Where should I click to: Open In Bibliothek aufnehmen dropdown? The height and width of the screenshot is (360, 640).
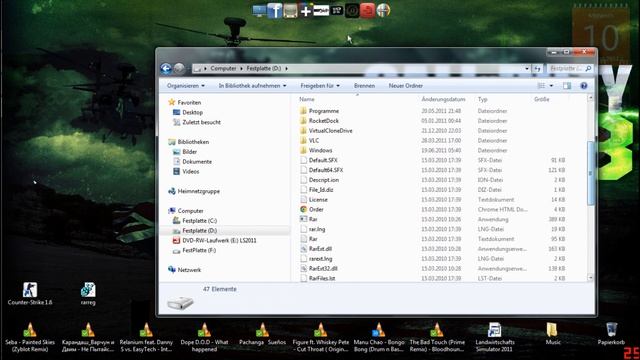point(252,86)
